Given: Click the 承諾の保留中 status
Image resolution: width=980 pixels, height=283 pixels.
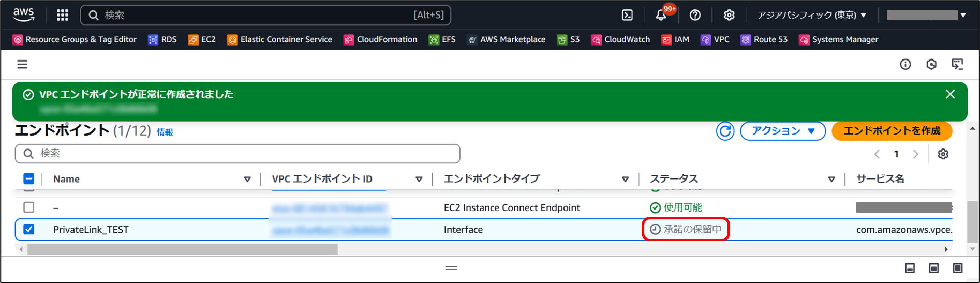Looking at the screenshot, I should (686, 229).
